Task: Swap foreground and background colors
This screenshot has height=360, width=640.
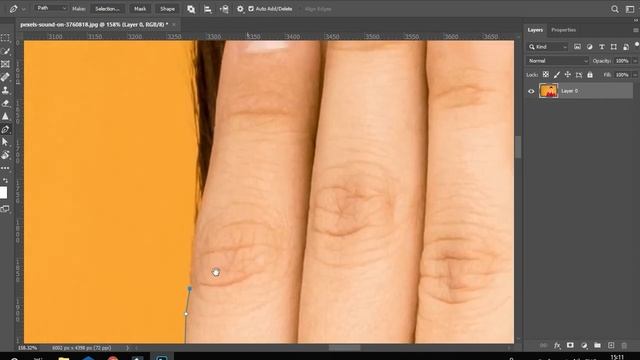Action: tap(5, 180)
